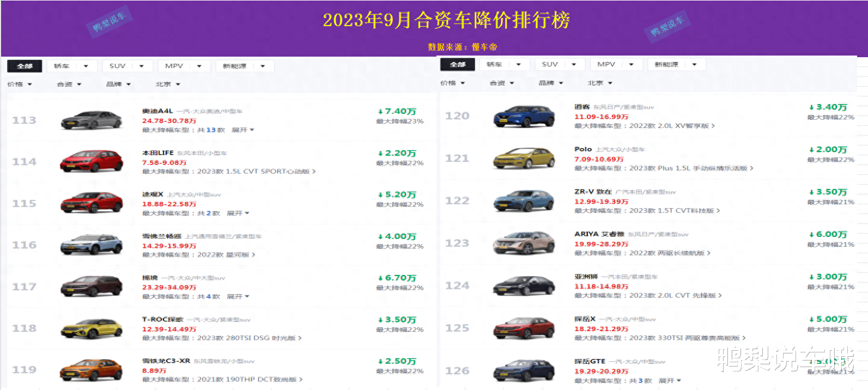Open the 本田LIFE model name link

pos(158,153)
